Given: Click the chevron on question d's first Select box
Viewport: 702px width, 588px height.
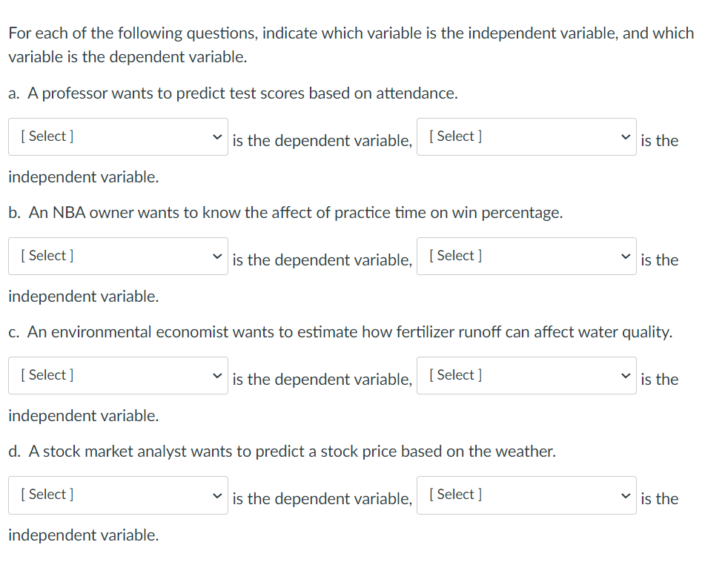Looking at the screenshot, I should pos(217,495).
